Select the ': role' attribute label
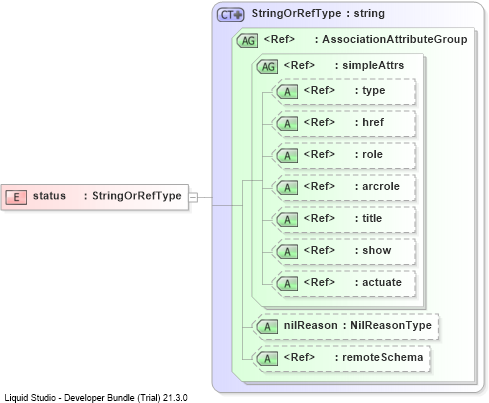The image size is (489, 403). point(369,154)
